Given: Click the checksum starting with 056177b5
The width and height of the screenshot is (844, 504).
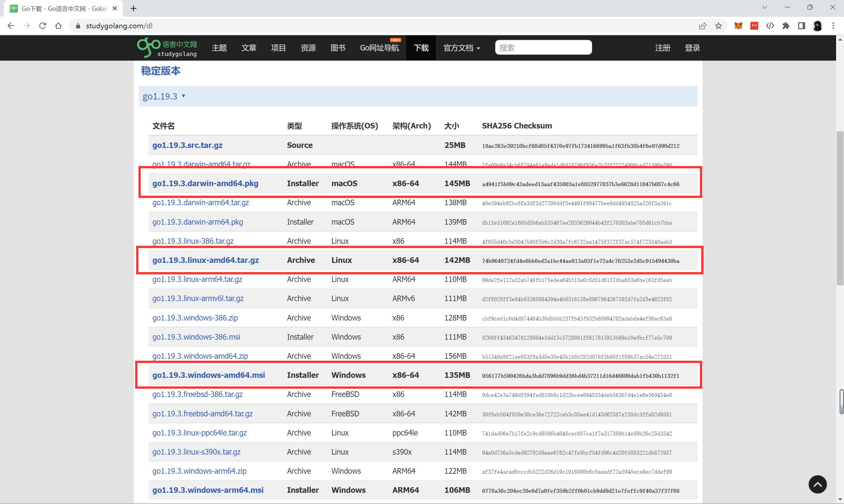Looking at the screenshot, I should pos(581,376).
